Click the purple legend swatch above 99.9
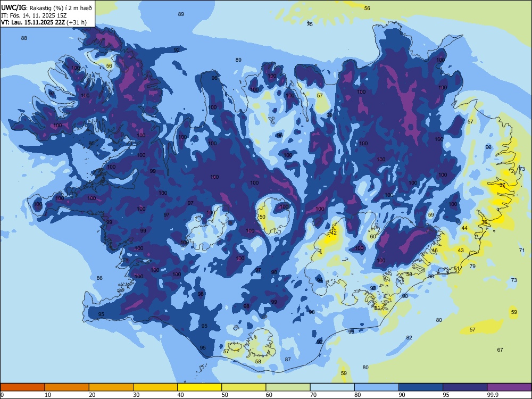This screenshot has height=399, width=532. [x=509, y=387]
